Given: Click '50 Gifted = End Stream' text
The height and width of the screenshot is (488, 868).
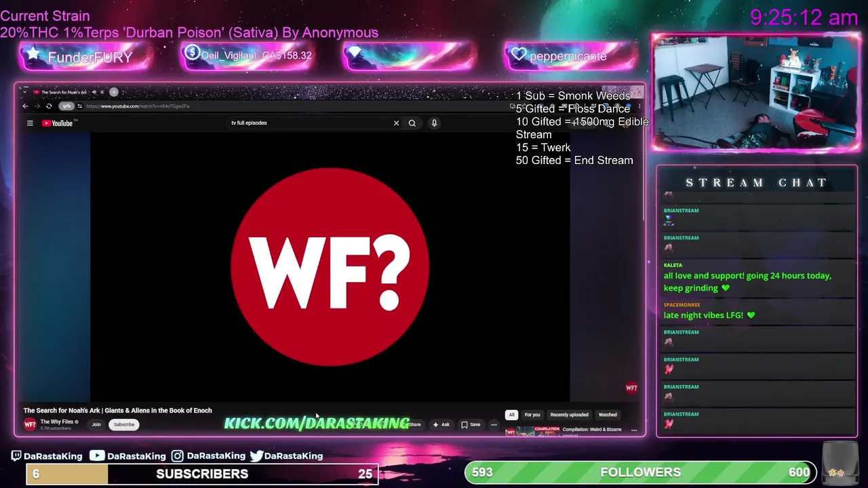Looking at the screenshot, I should 574,161.
